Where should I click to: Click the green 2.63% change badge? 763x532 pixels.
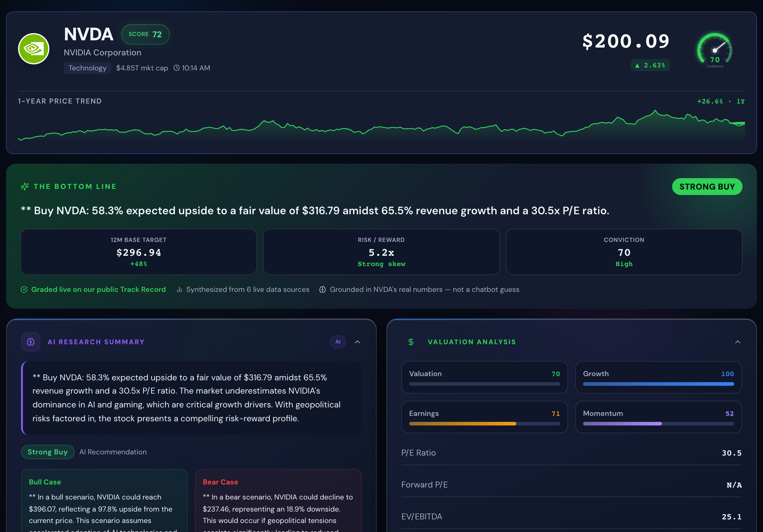pyautogui.click(x=650, y=65)
